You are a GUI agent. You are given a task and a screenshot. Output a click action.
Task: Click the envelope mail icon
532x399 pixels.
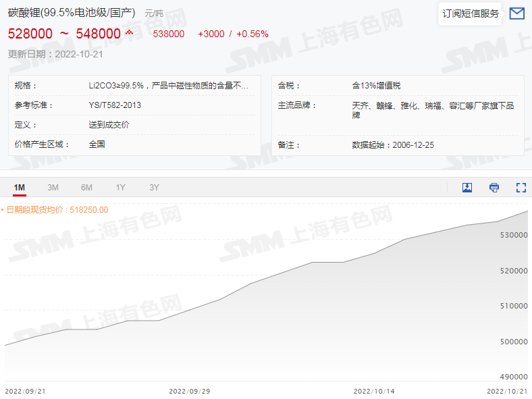(x=516, y=14)
